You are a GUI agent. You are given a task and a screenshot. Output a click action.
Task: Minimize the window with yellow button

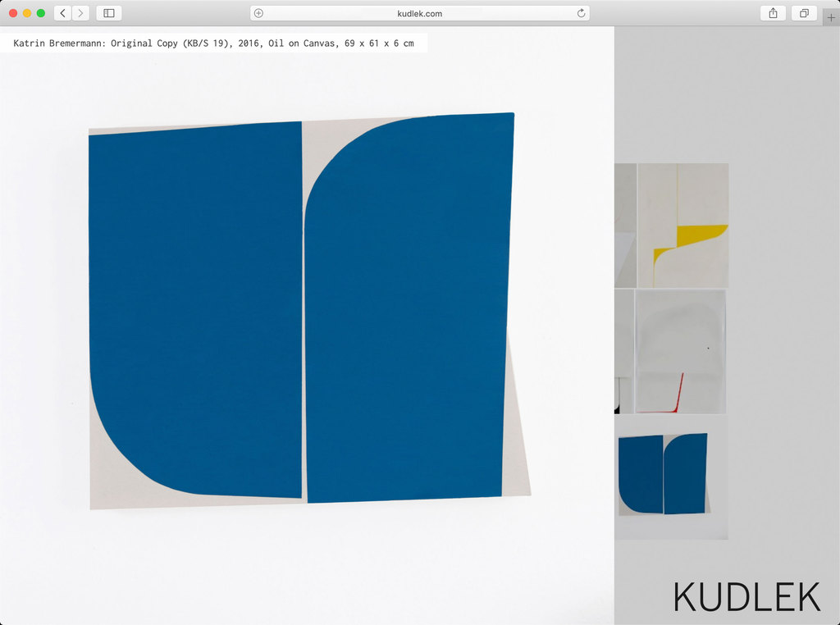(27, 13)
